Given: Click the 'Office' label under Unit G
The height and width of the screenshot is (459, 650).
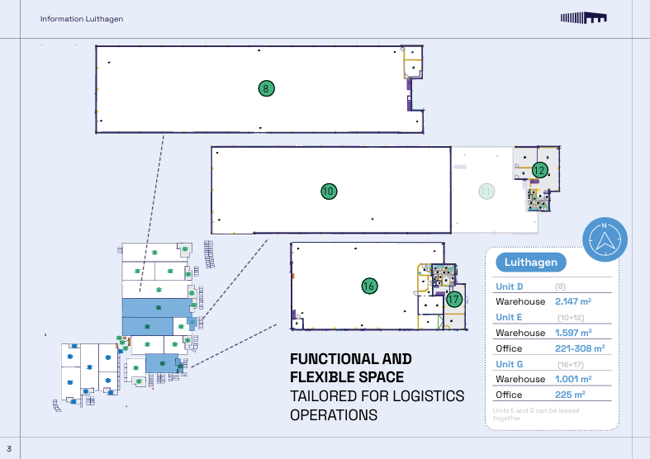Looking at the screenshot, I should pos(509,395).
